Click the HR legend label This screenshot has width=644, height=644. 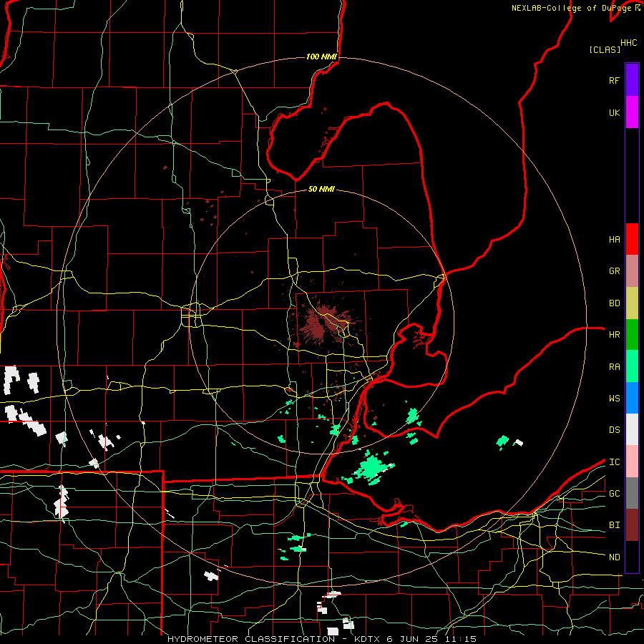coord(614,335)
